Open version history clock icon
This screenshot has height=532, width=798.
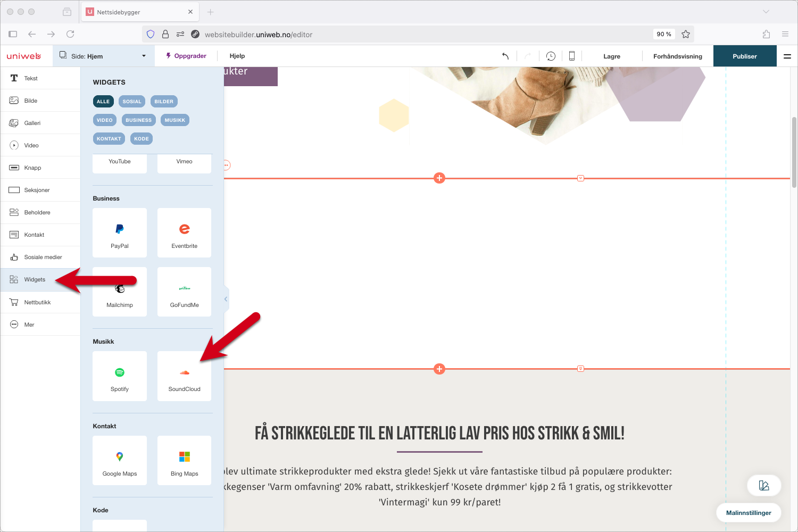pos(551,56)
